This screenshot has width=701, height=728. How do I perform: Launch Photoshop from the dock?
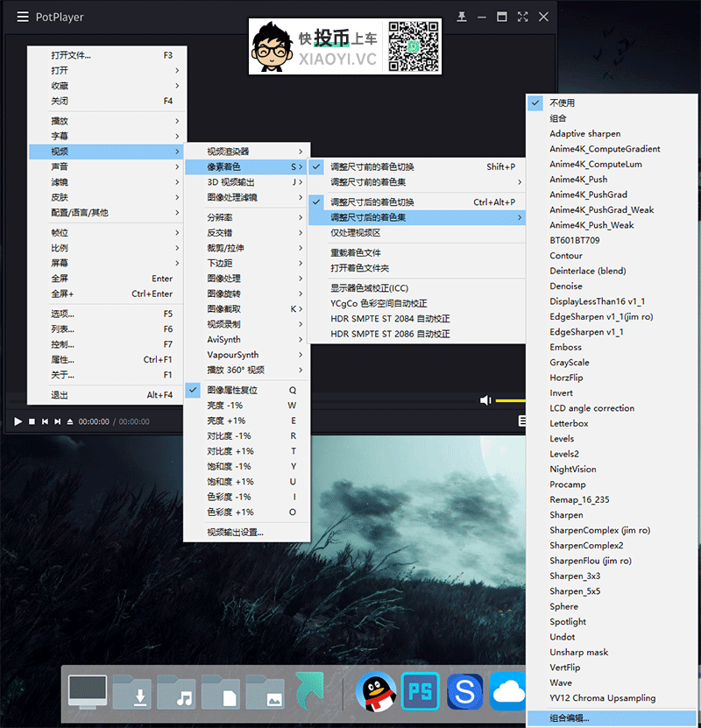[420, 692]
